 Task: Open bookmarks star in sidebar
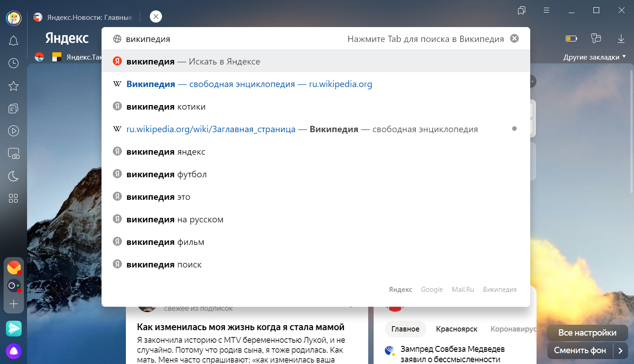tap(14, 86)
